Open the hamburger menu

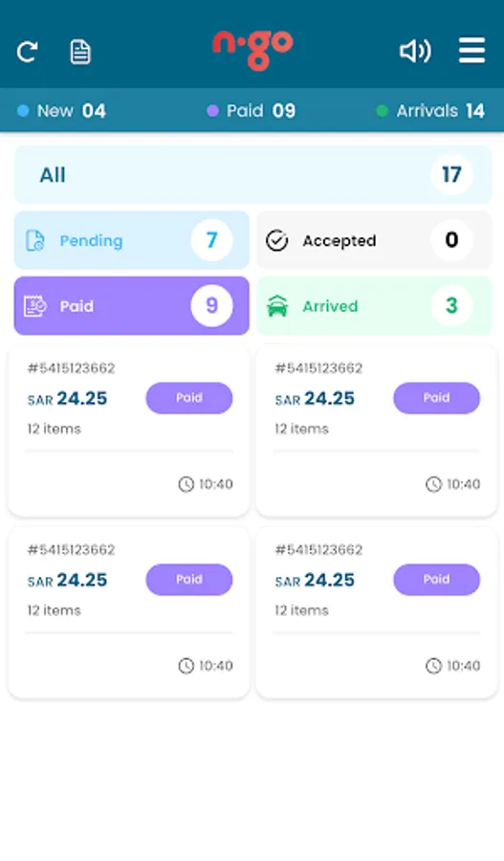471,51
